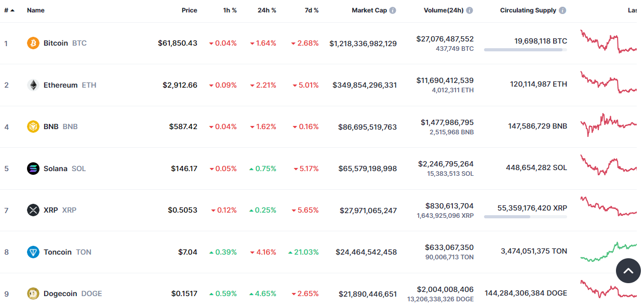Image resolution: width=644 pixels, height=307 pixels.
Task: Click Ethereum market cap $349,854,296,331
Action: click(365, 85)
